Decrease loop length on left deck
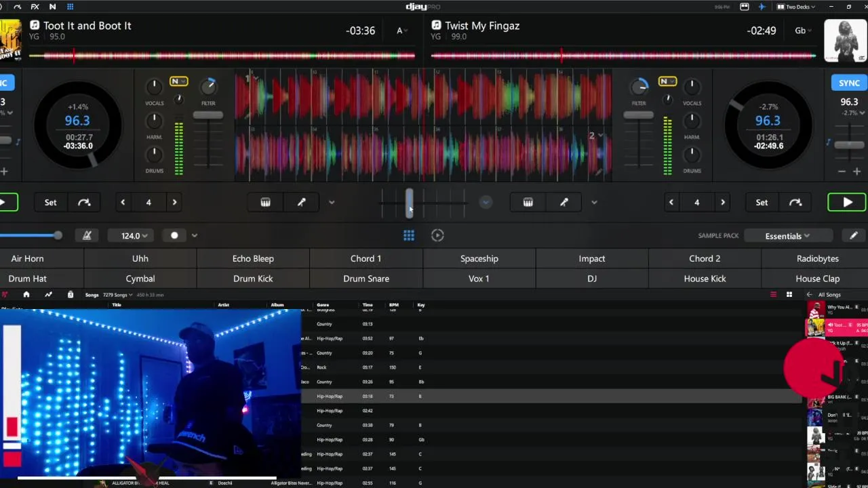 tap(123, 202)
